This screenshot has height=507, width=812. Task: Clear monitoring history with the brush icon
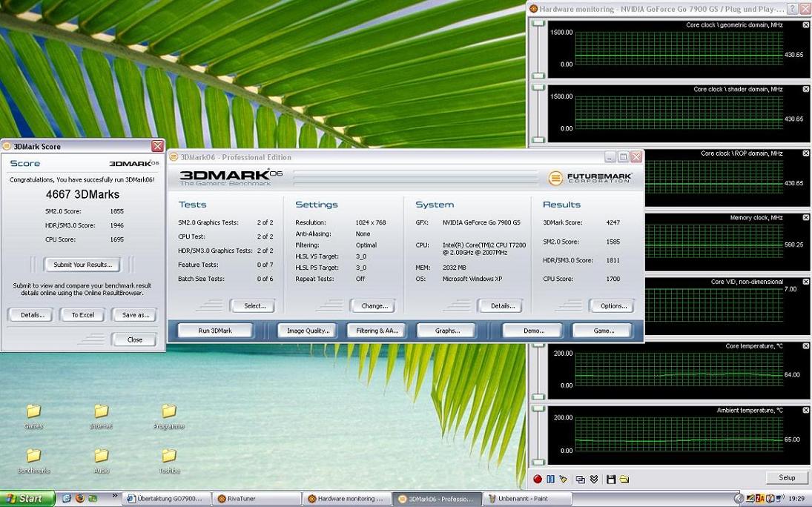point(563,479)
